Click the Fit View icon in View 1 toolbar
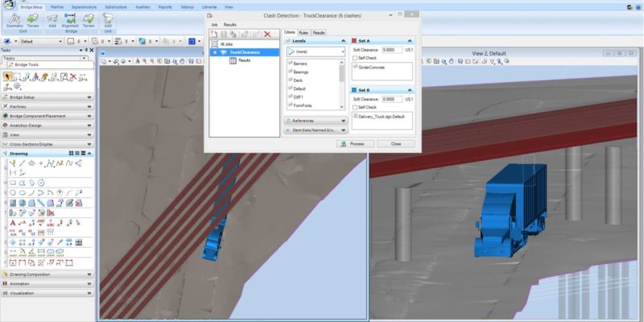 167,61
